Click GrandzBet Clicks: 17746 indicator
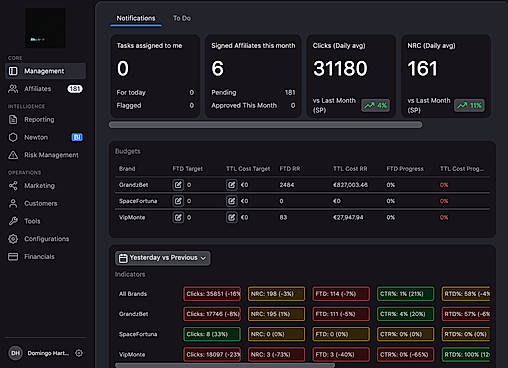This screenshot has width=508, height=368. tap(212, 314)
